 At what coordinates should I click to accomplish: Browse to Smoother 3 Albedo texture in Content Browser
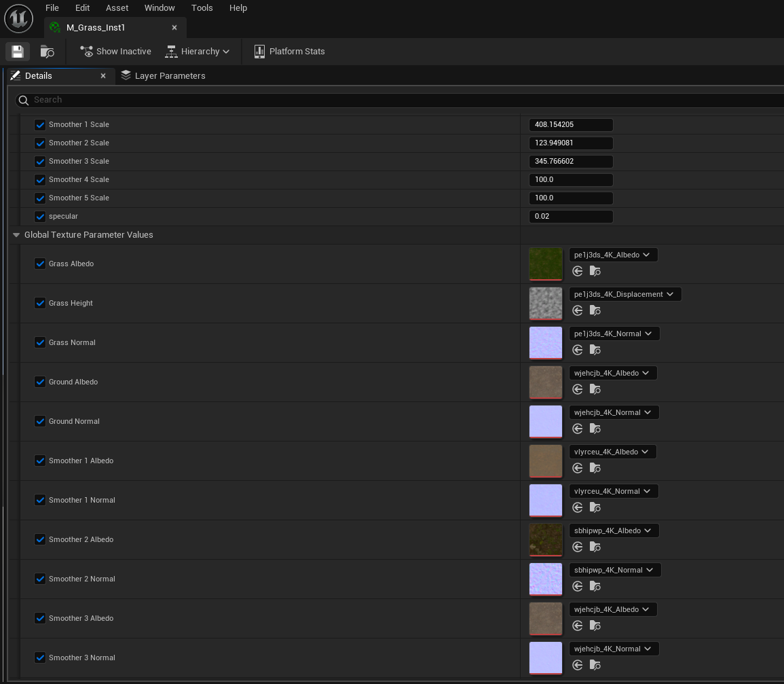coord(595,626)
